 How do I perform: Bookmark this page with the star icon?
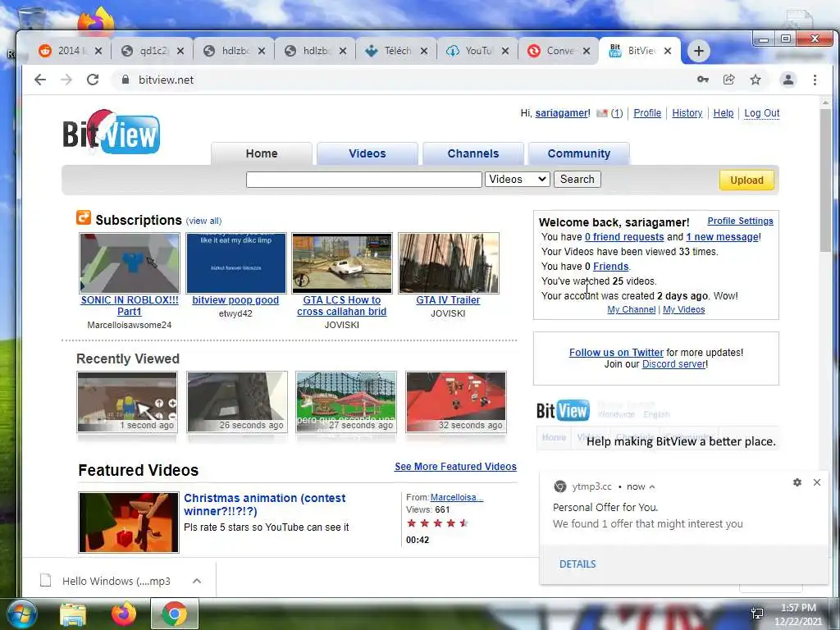pyautogui.click(x=756, y=80)
